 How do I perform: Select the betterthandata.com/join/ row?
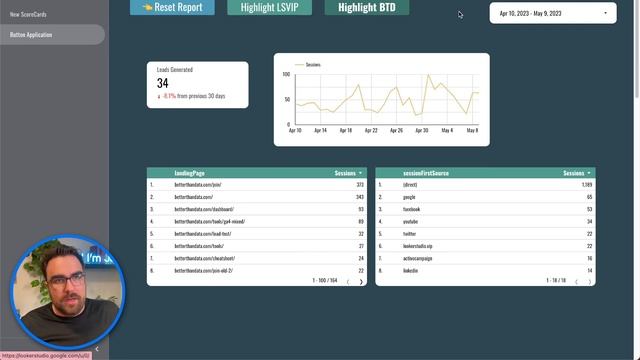[x=257, y=184]
